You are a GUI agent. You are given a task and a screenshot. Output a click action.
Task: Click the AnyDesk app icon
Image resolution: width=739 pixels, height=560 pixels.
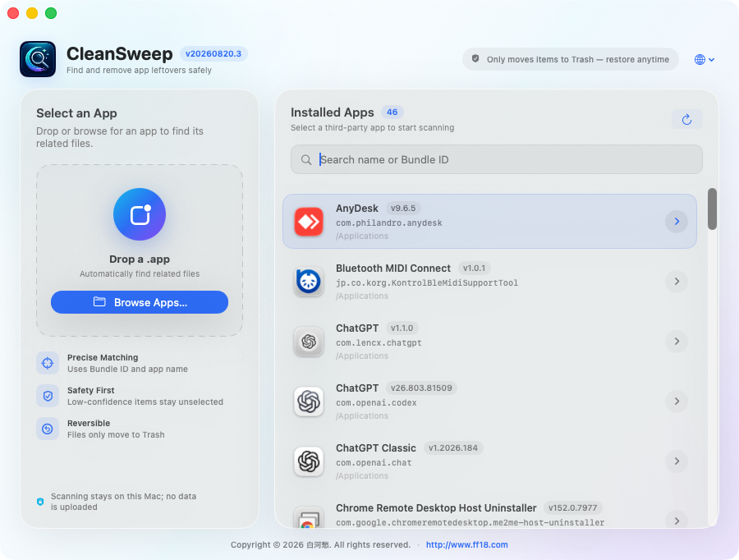click(x=309, y=221)
